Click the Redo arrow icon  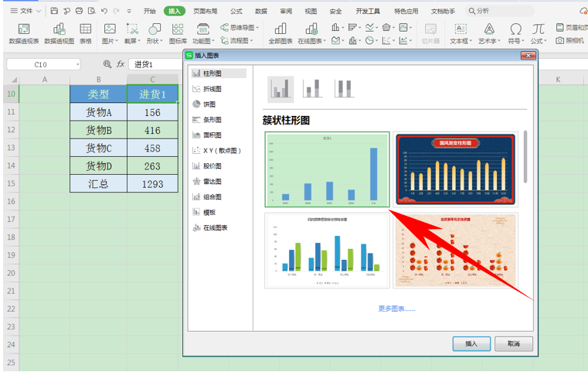(x=117, y=11)
